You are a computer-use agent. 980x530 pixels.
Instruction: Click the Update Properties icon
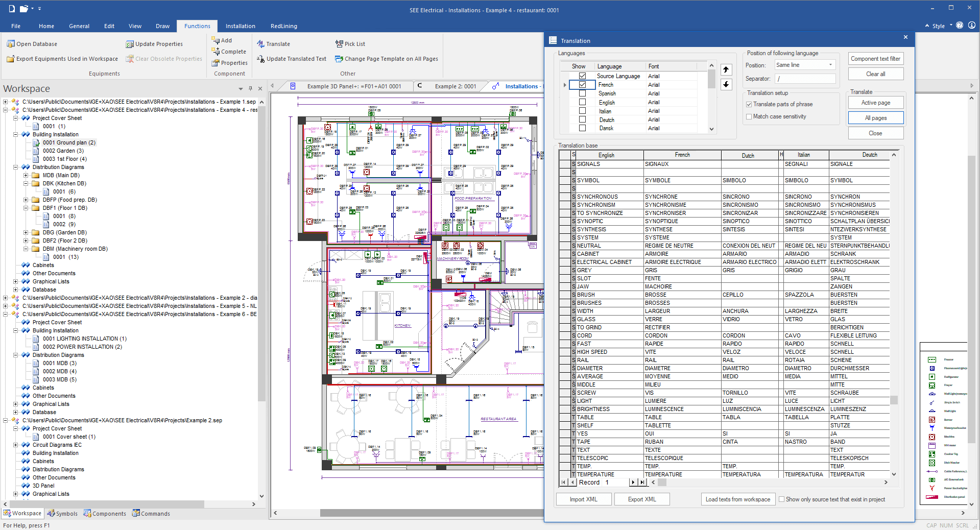tap(130, 44)
